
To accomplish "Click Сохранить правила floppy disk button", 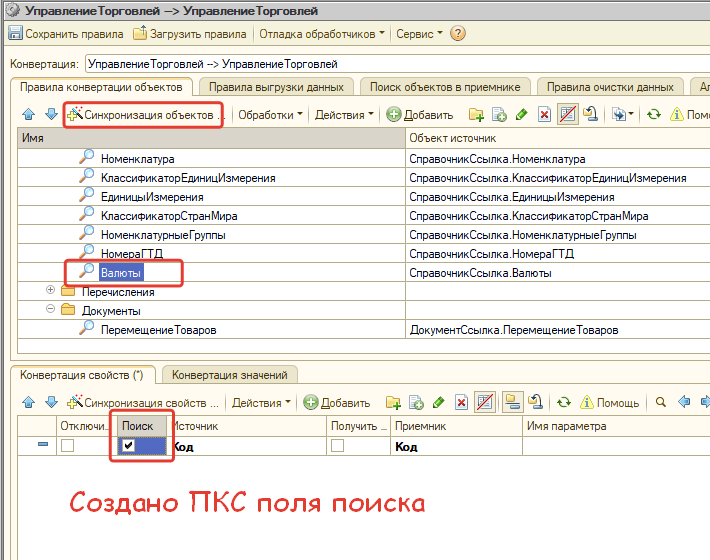I will (x=66, y=34).
